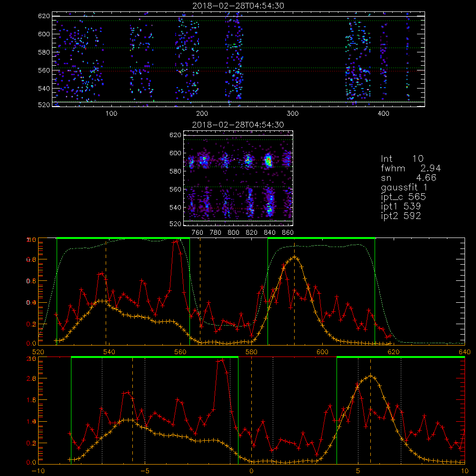
Task: Select the 'sn 4.66' readout line
Action: pyautogui.click(x=408, y=178)
